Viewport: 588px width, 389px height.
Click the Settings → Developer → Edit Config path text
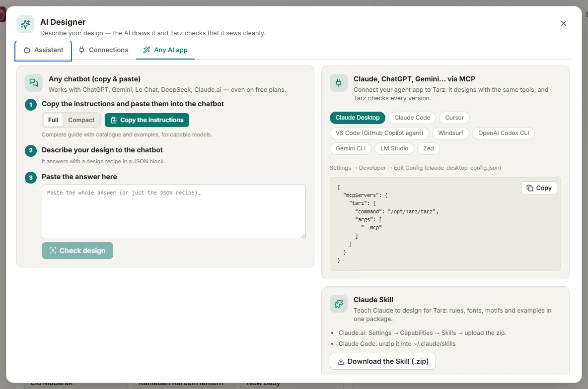[x=415, y=168]
